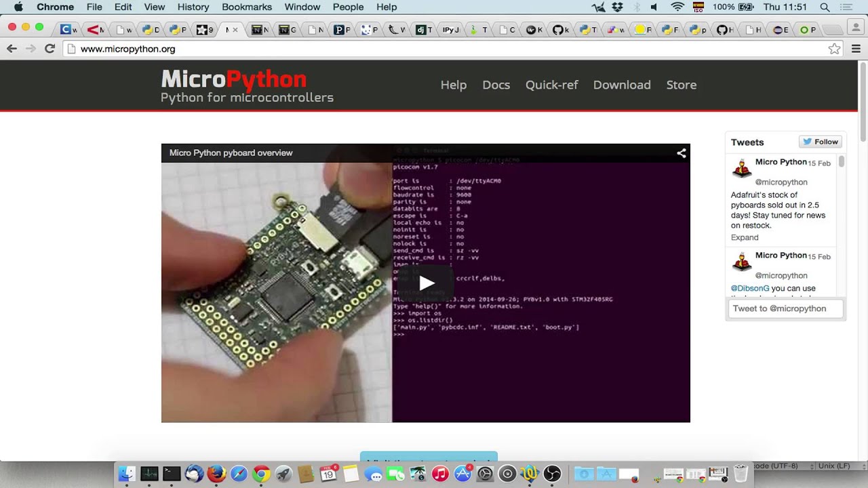The width and height of the screenshot is (868, 488).
Task: Open the History menu
Action: point(193,7)
